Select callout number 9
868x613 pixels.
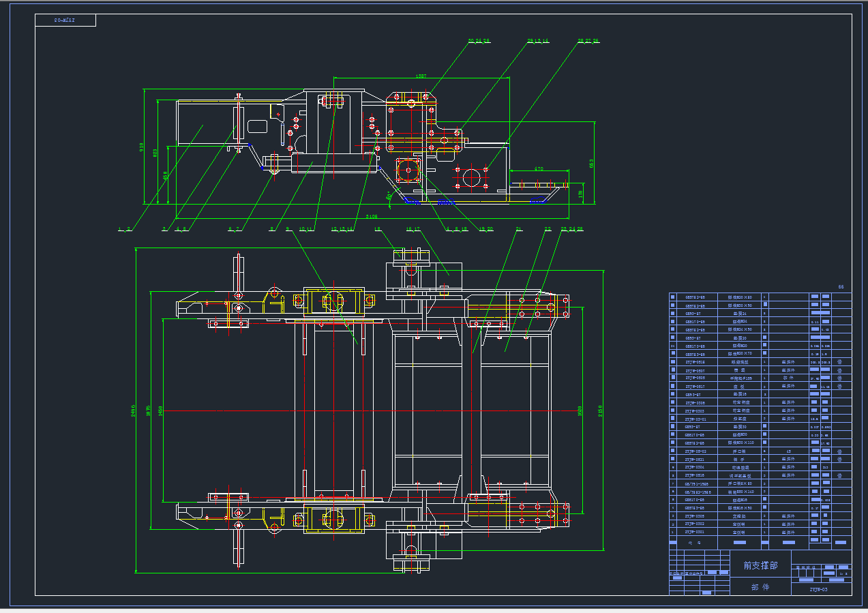(x=288, y=229)
